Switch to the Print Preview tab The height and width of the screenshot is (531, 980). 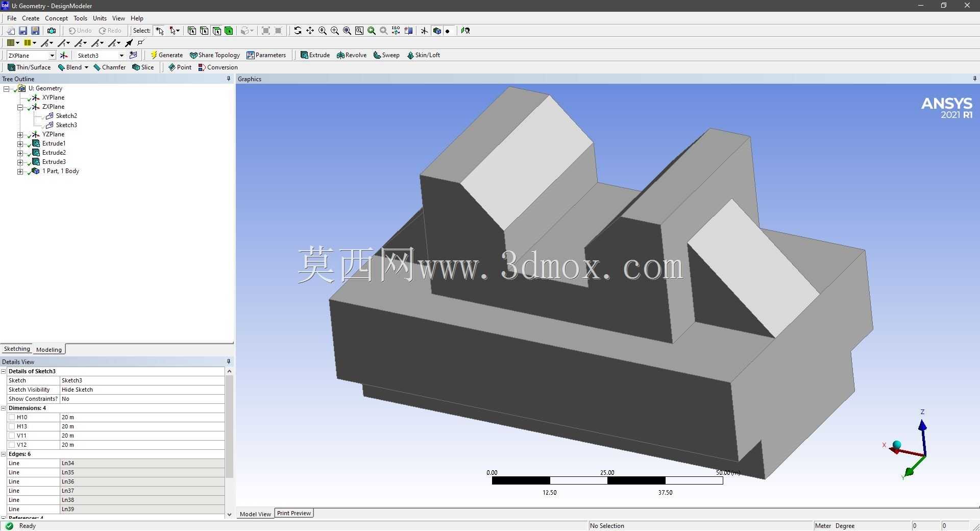[294, 513]
